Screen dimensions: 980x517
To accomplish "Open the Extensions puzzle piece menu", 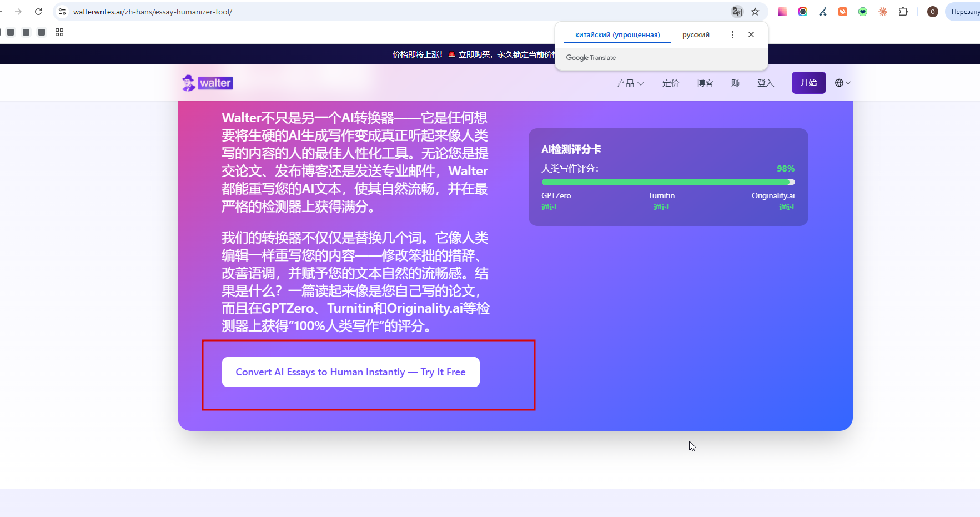I will (x=903, y=12).
